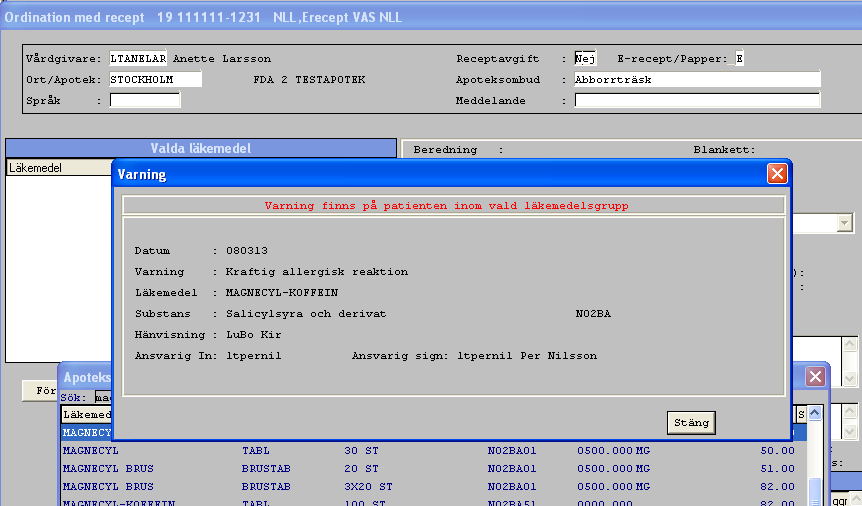Screen dimensions: 862x506
Task: Open the dropdown arrow beside the Varning dialog
Action: (844, 223)
